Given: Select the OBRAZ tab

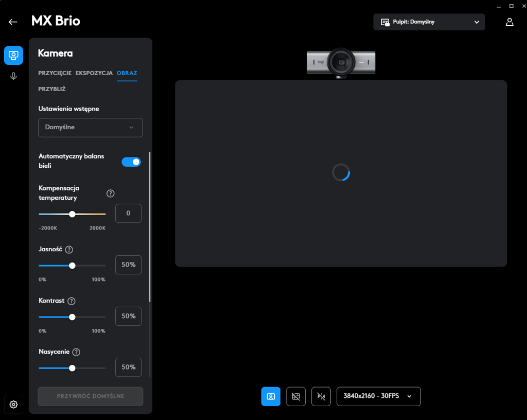Looking at the screenshot, I should [x=127, y=73].
